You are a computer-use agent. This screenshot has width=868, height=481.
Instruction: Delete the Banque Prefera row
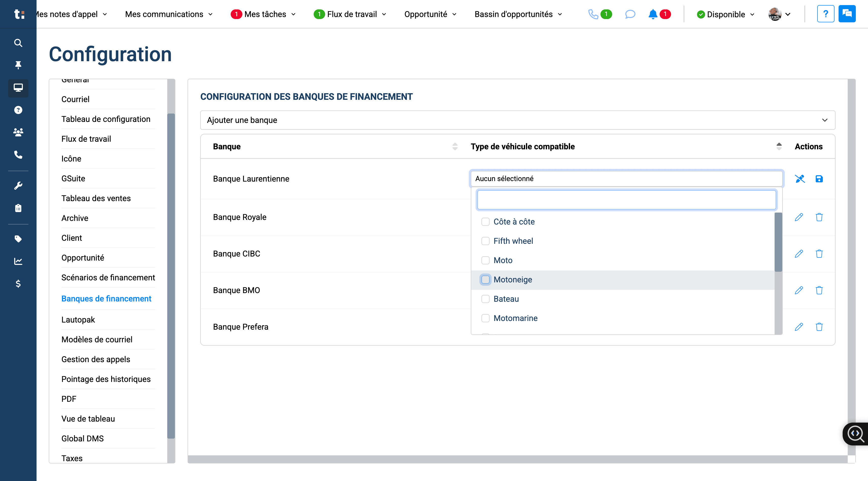click(819, 327)
